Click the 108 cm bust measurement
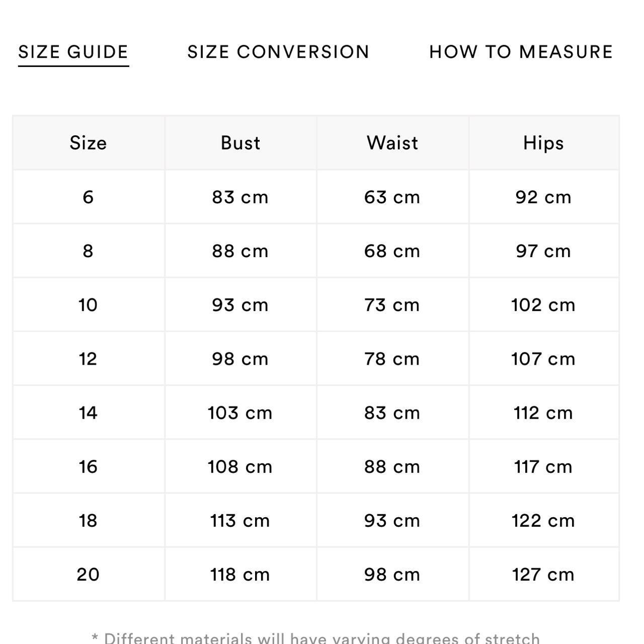Screen dimensions: 644x644 pyautogui.click(x=240, y=466)
